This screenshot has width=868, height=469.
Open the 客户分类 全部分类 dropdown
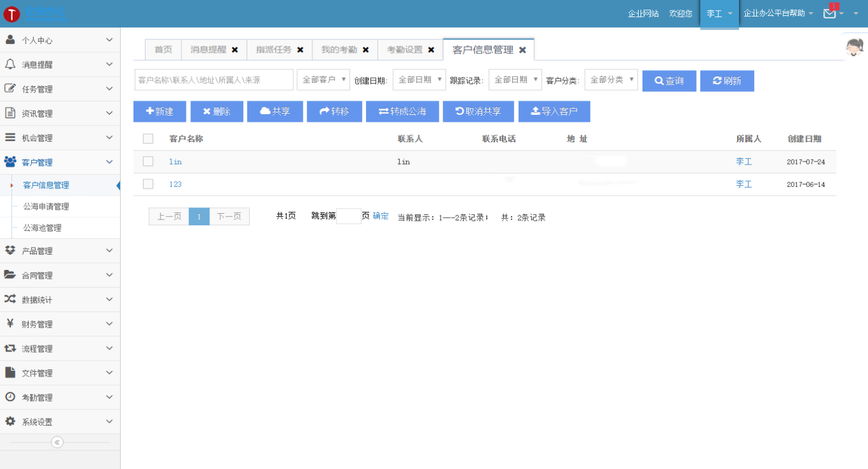(611, 80)
